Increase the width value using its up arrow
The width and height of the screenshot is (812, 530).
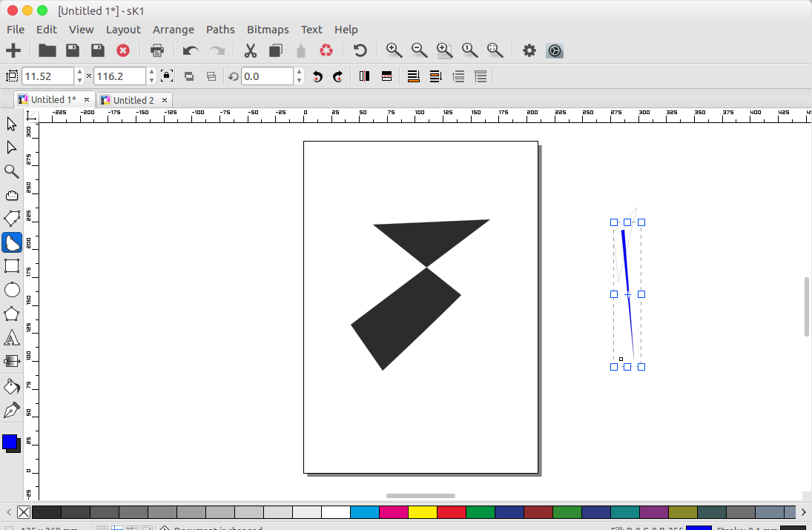[x=79, y=72]
